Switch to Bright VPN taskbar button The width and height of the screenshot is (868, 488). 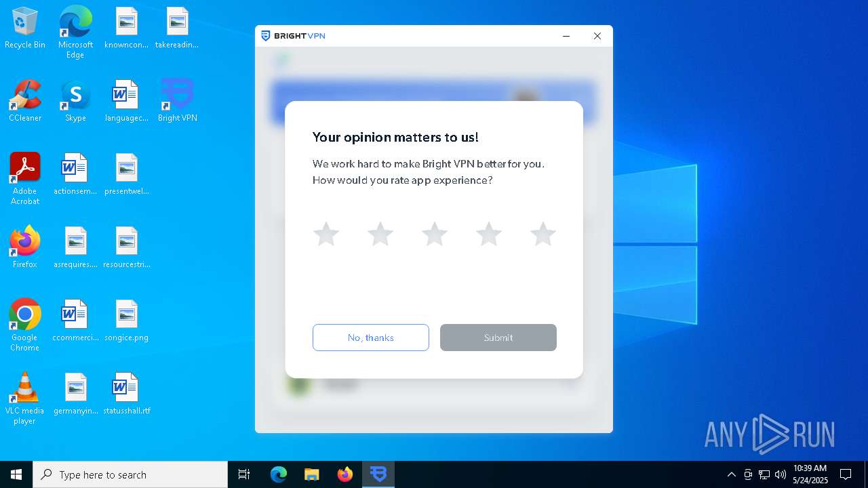pyautogui.click(x=378, y=474)
